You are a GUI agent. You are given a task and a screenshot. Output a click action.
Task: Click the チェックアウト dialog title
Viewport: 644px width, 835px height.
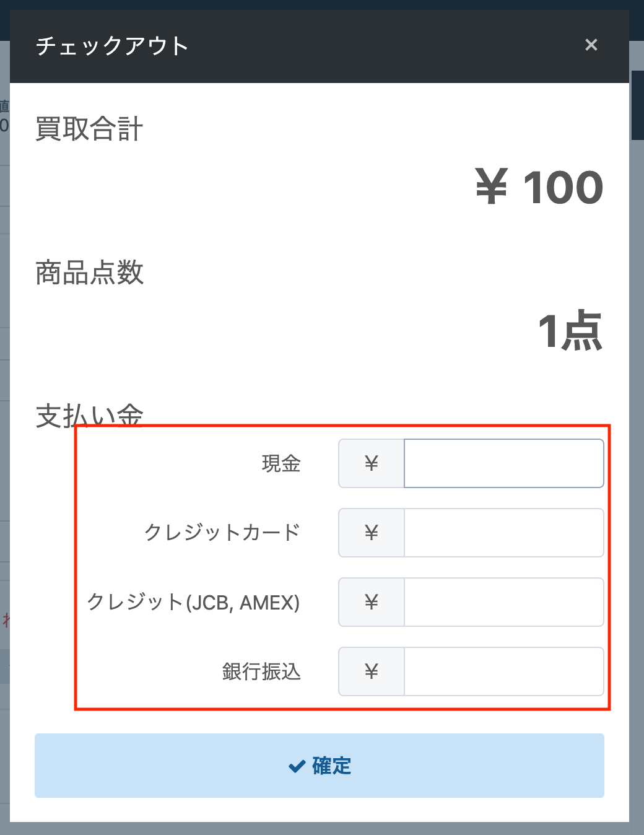(112, 46)
